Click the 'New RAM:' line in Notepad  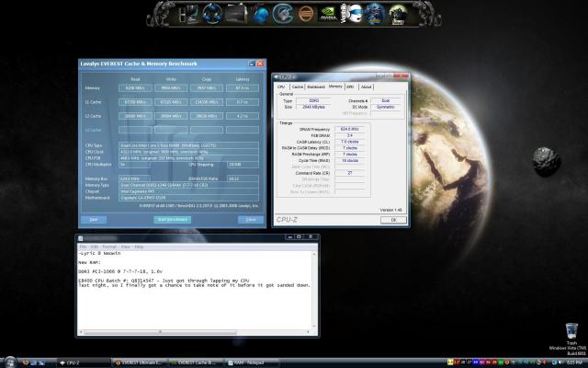[x=89, y=262]
